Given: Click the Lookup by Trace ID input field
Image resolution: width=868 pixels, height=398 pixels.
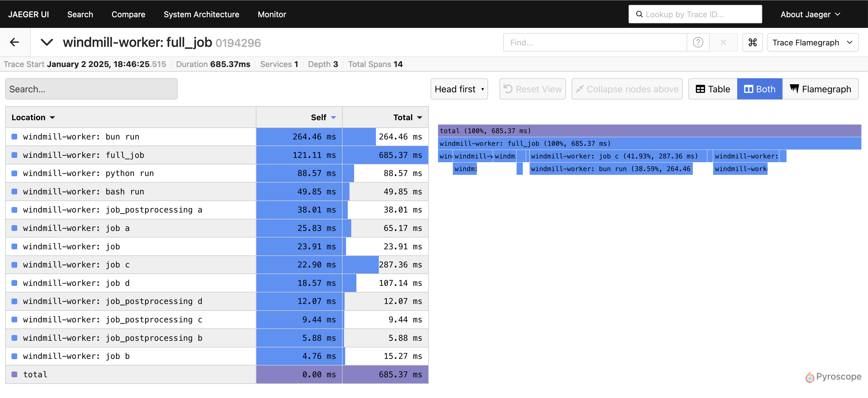Looking at the screenshot, I should pyautogui.click(x=695, y=14).
